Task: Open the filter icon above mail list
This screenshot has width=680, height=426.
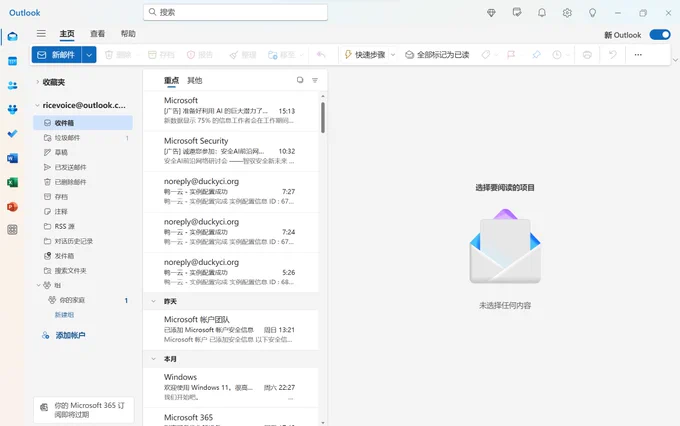Action: point(315,80)
